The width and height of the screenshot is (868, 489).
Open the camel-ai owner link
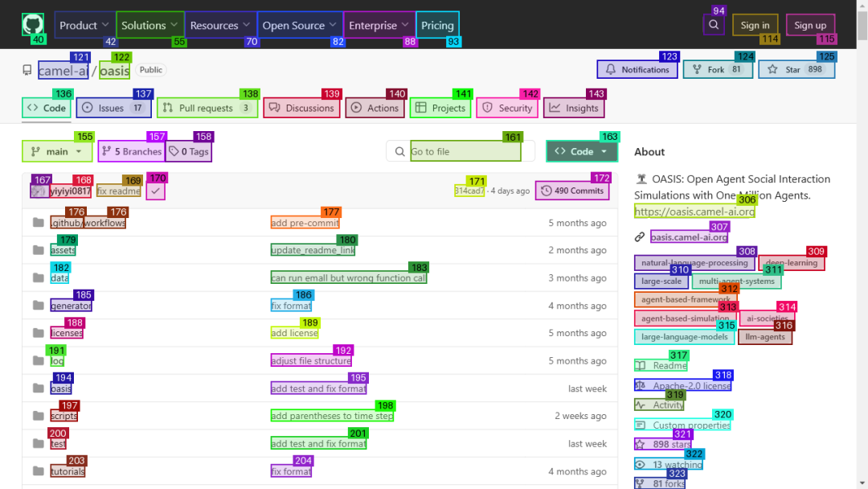click(x=63, y=70)
